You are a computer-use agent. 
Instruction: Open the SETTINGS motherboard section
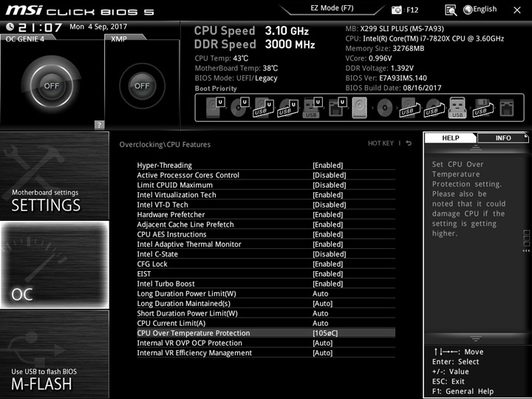pos(55,176)
